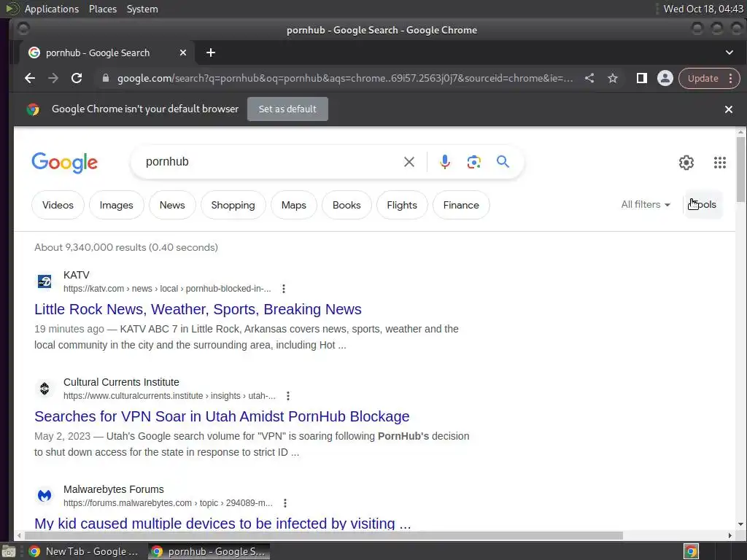The height and width of the screenshot is (560, 747).
Task: Open the search Tools button
Action: point(703,205)
